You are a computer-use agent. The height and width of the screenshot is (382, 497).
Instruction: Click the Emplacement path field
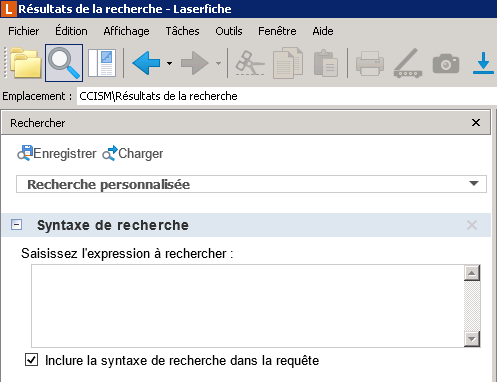pyautogui.click(x=287, y=96)
